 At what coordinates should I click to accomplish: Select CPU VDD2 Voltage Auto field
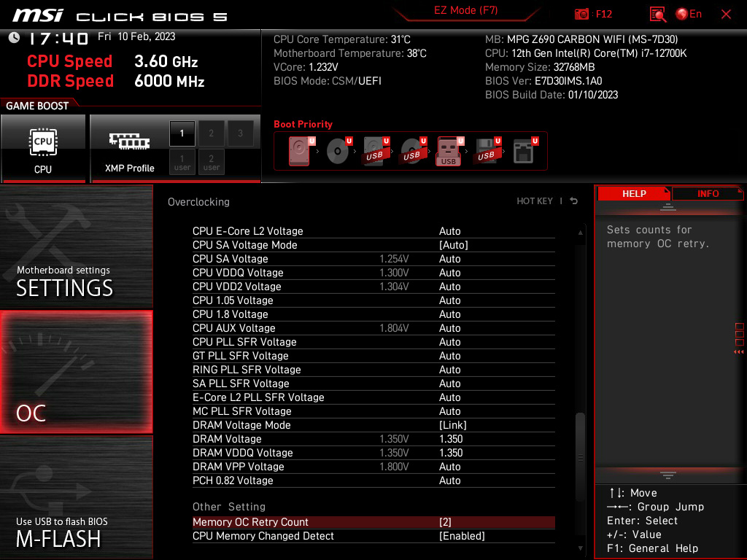pyautogui.click(x=449, y=286)
